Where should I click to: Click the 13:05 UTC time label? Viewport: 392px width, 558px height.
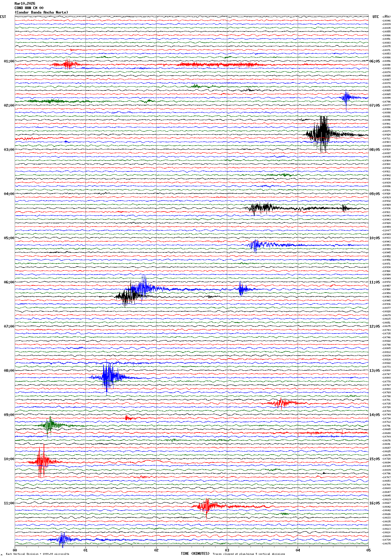[374, 371]
